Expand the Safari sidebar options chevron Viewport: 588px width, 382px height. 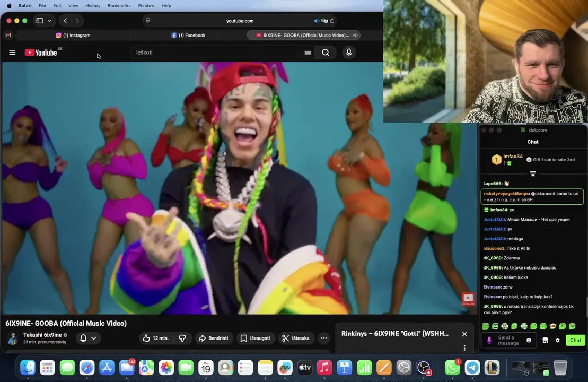(x=49, y=21)
